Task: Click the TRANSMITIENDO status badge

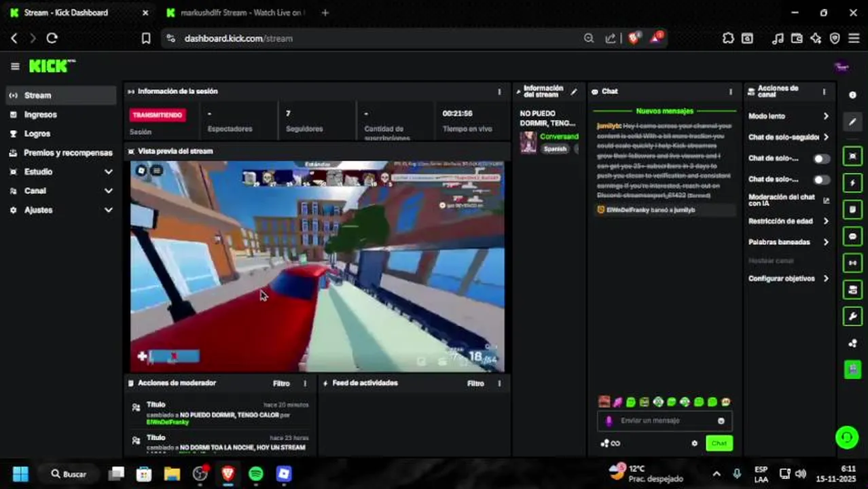Action: [x=157, y=115]
